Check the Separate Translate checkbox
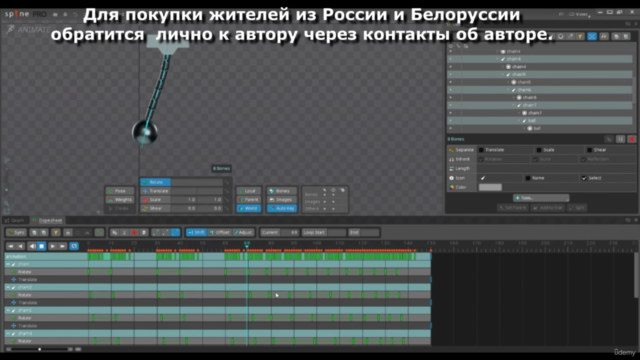Viewport: 640px width, 360px height. click(x=481, y=150)
